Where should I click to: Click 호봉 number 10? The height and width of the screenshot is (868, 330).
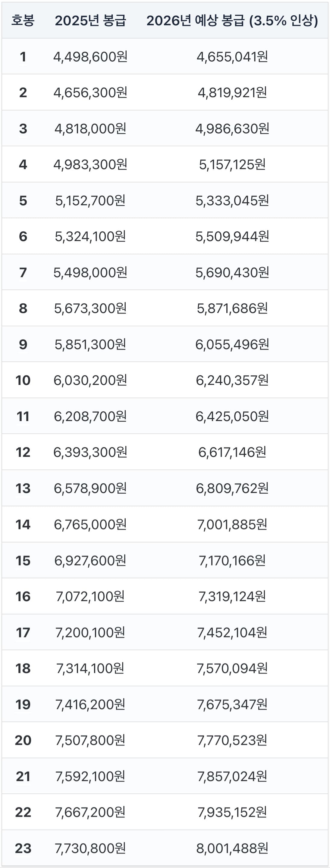[23, 380]
